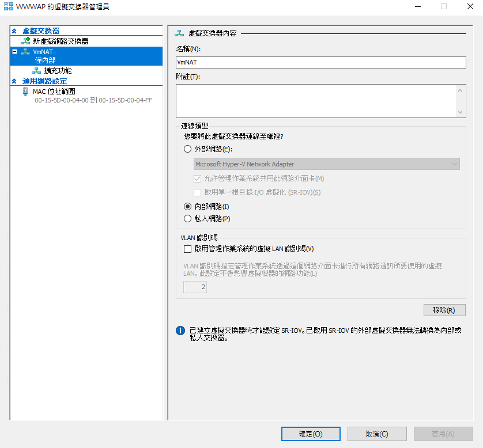Click the 新虛擬網路交換器 icon

25,41
